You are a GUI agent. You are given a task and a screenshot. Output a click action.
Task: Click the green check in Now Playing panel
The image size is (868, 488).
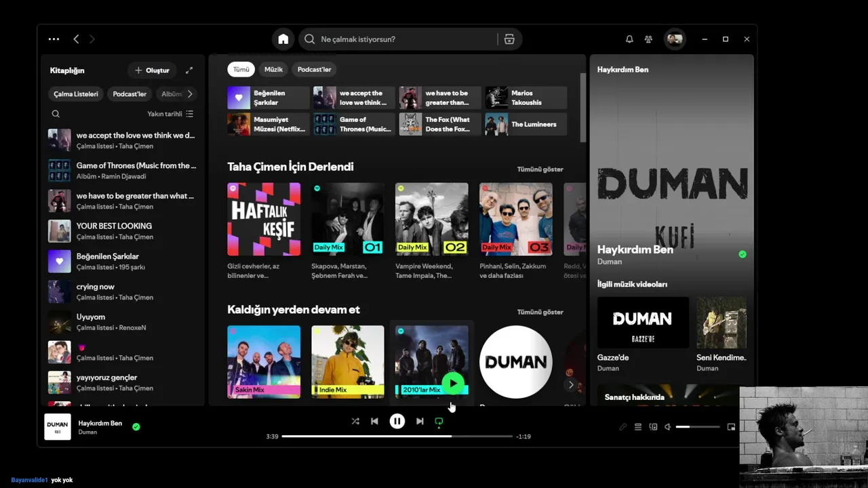point(743,254)
